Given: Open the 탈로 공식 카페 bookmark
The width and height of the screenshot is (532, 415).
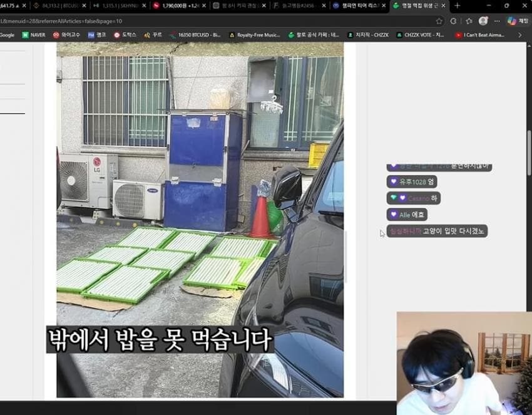Looking at the screenshot, I should (314, 35).
